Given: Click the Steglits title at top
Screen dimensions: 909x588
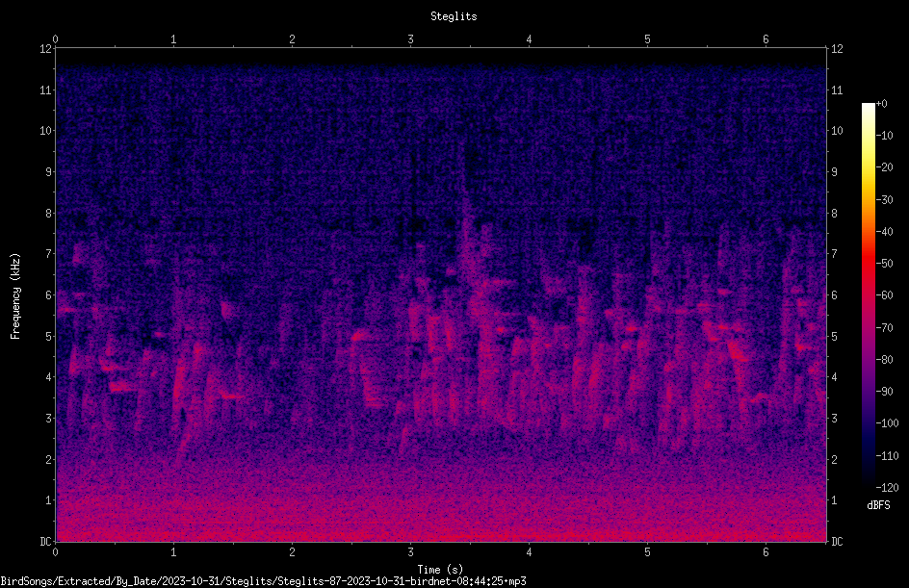Looking at the screenshot, I should (454, 16).
